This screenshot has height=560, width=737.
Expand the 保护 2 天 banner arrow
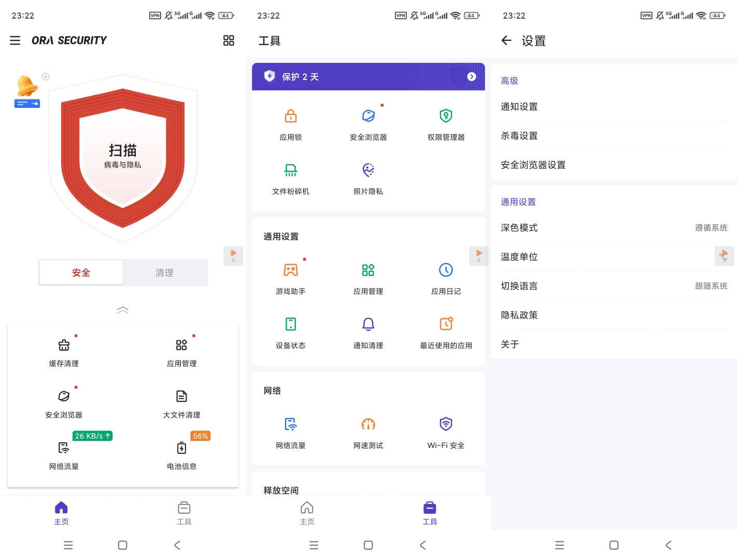471,77
